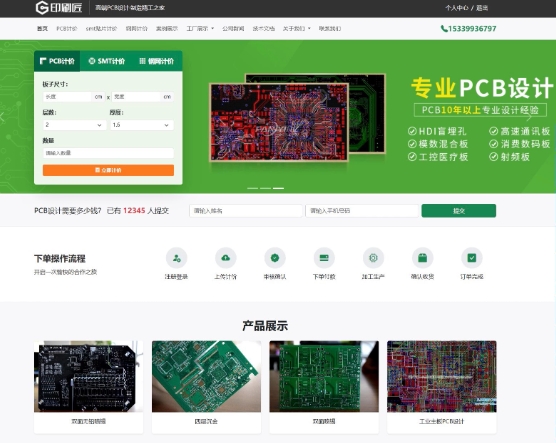Open the contact us nav item

(x=330, y=29)
